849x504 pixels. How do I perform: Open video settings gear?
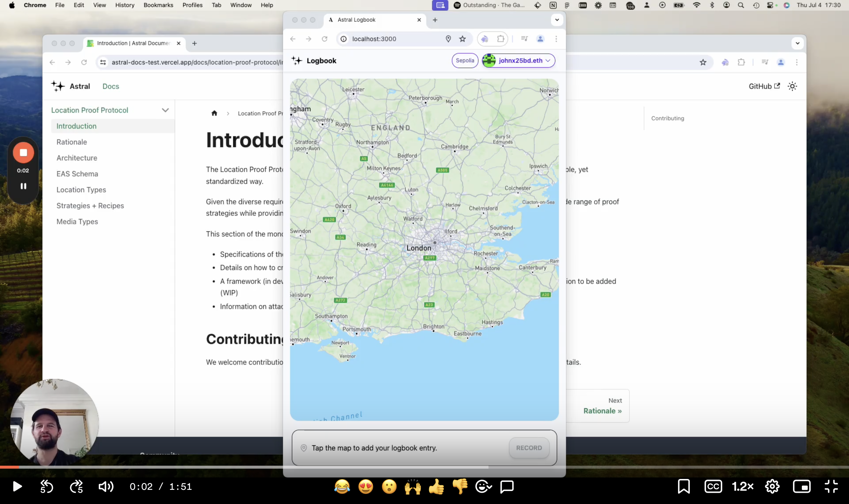772,487
